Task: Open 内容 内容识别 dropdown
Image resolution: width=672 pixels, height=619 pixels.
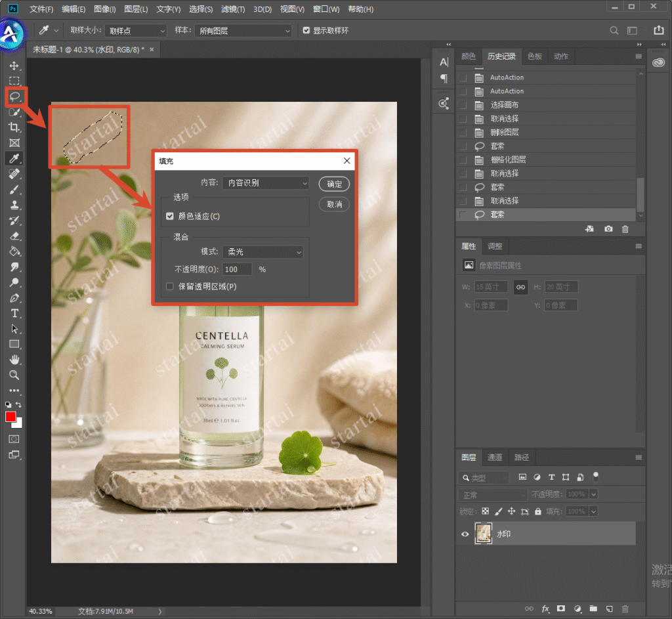Action: click(266, 183)
